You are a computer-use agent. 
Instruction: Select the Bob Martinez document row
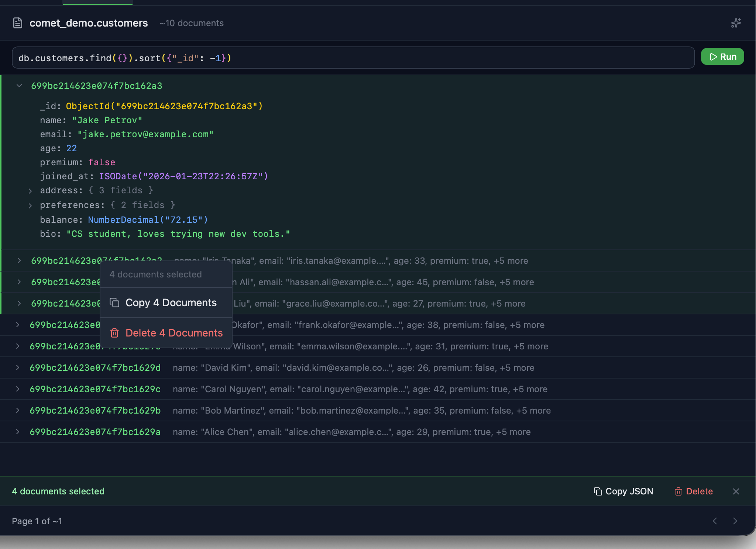click(x=362, y=411)
